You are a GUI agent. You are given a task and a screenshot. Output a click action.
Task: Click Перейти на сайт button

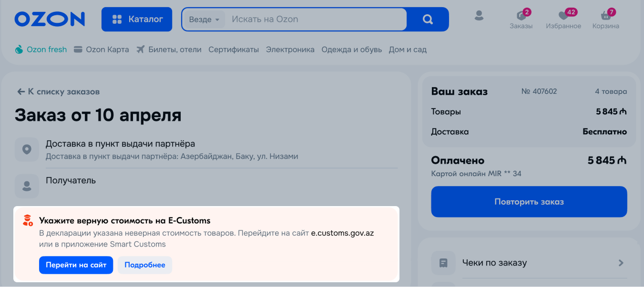76,265
